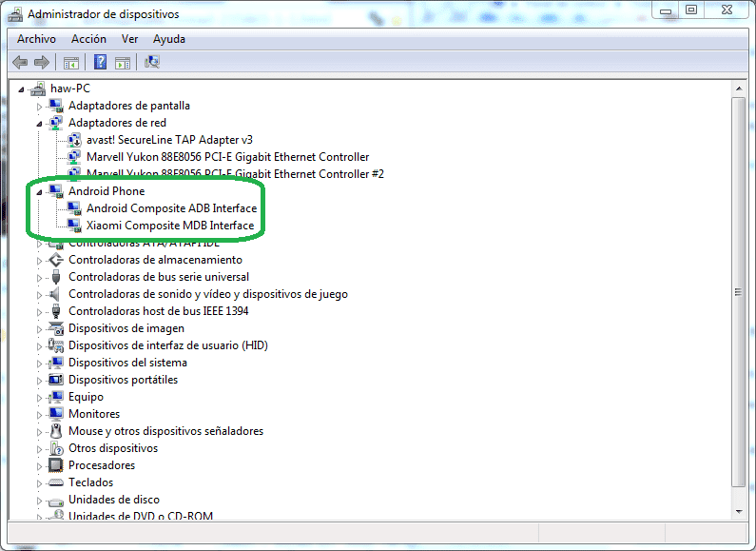The image size is (756, 551).
Task: Expand Dispositivos de imagen
Action: coord(39,329)
